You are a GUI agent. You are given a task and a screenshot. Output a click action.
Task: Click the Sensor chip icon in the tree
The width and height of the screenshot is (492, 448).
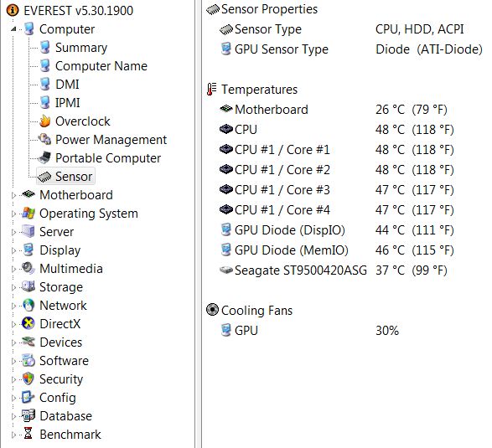click(44, 177)
